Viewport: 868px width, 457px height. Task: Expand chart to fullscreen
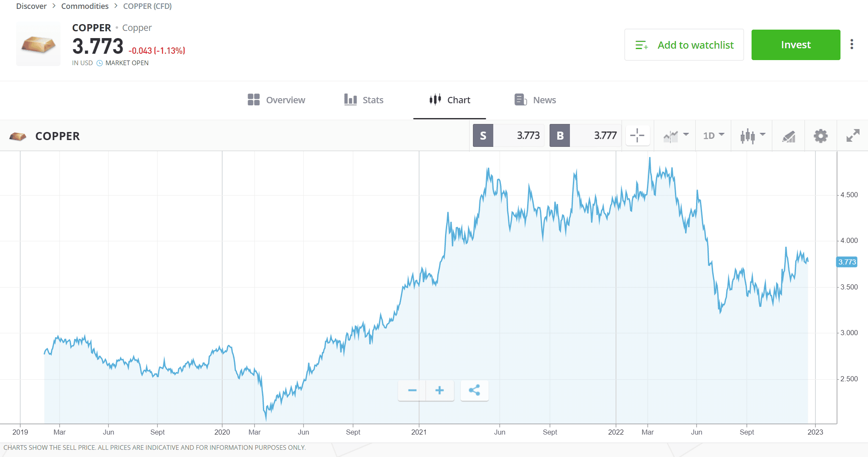point(853,136)
